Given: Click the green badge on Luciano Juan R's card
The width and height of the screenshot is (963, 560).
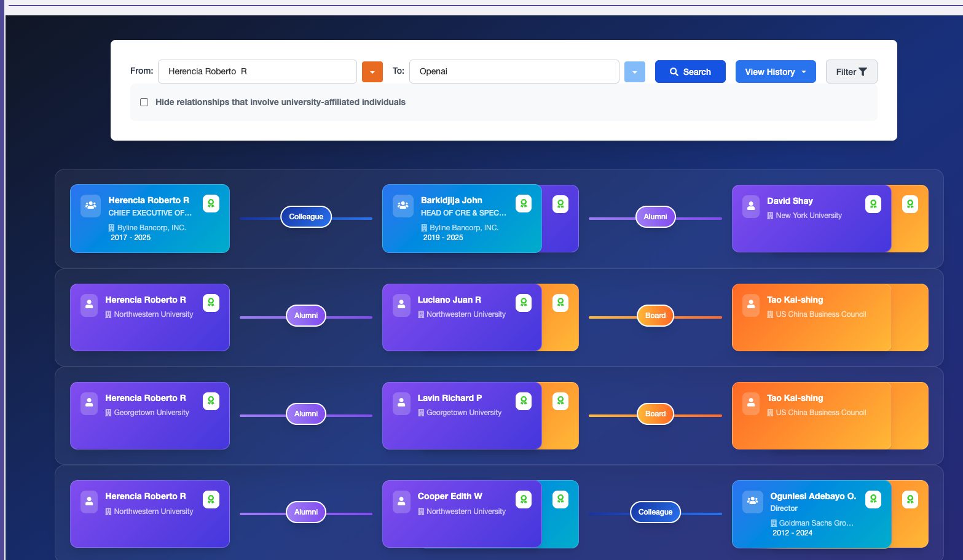Looking at the screenshot, I should click(524, 303).
